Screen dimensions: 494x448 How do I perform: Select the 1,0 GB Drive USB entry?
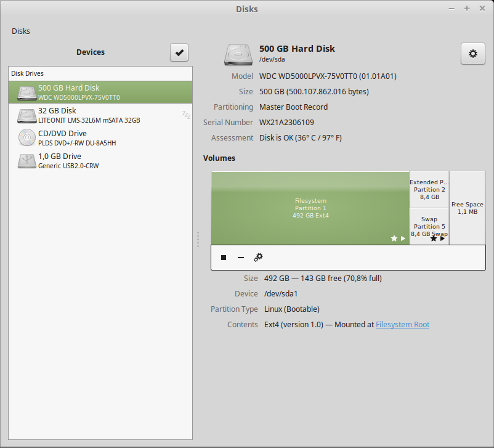tap(100, 161)
